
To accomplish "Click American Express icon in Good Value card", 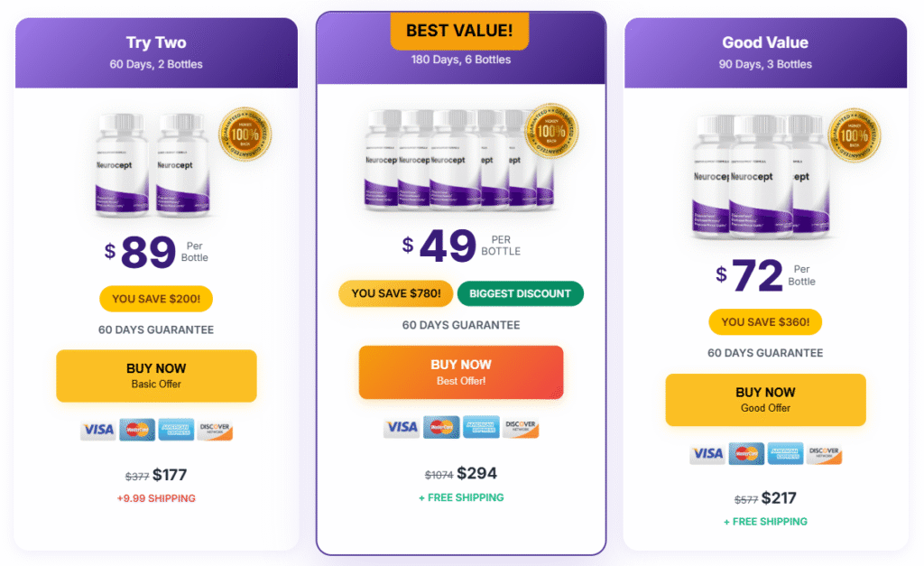I will tap(786, 453).
